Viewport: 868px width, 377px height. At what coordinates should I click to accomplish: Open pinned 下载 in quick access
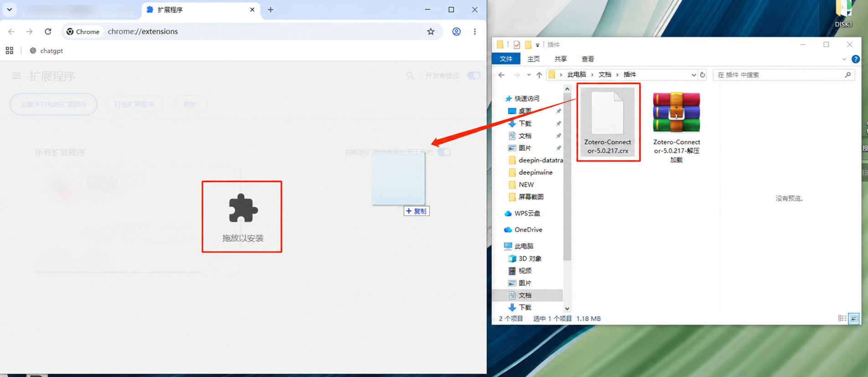click(x=525, y=123)
